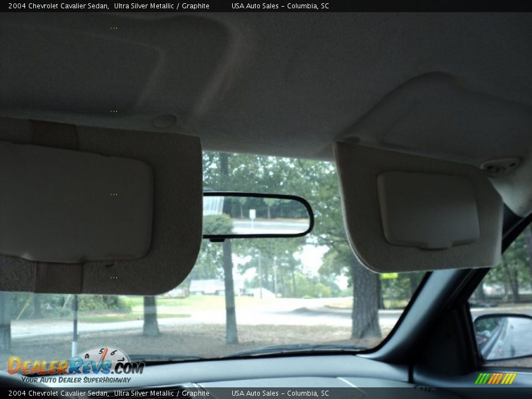Click "Your Auto Dealer SuperHighway" tagline
532x399 pixels.
tap(76, 380)
